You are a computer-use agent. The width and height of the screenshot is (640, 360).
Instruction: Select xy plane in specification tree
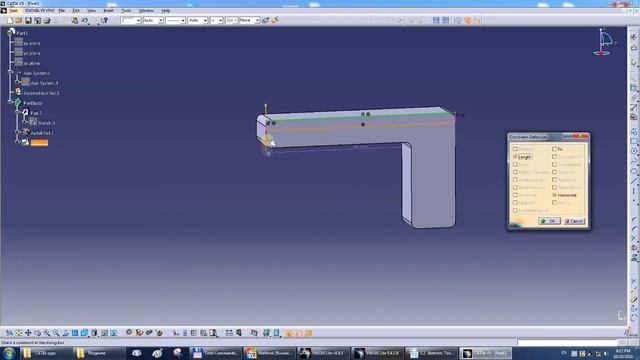32,43
